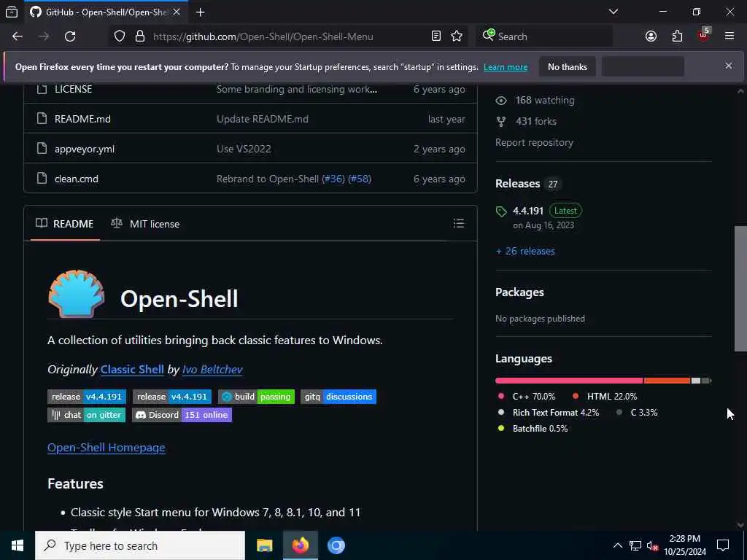Click the first release v4.4.191 badge
Image resolution: width=747 pixels, height=560 pixels.
click(87, 397)
